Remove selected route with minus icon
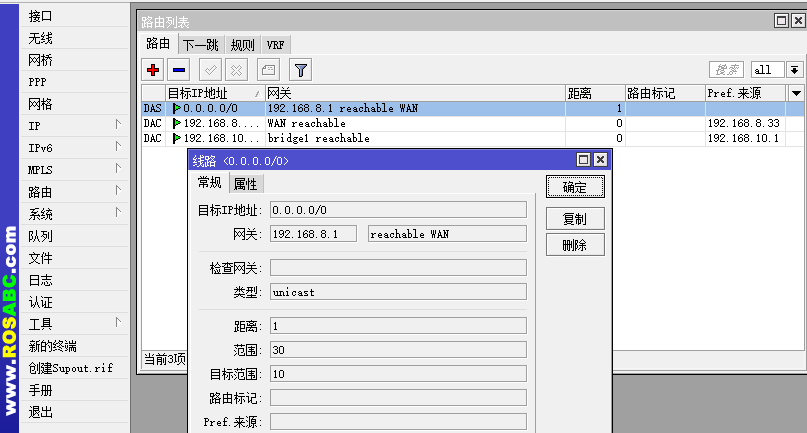The height and width of the screenshot is (433, 807). point(179,70)
